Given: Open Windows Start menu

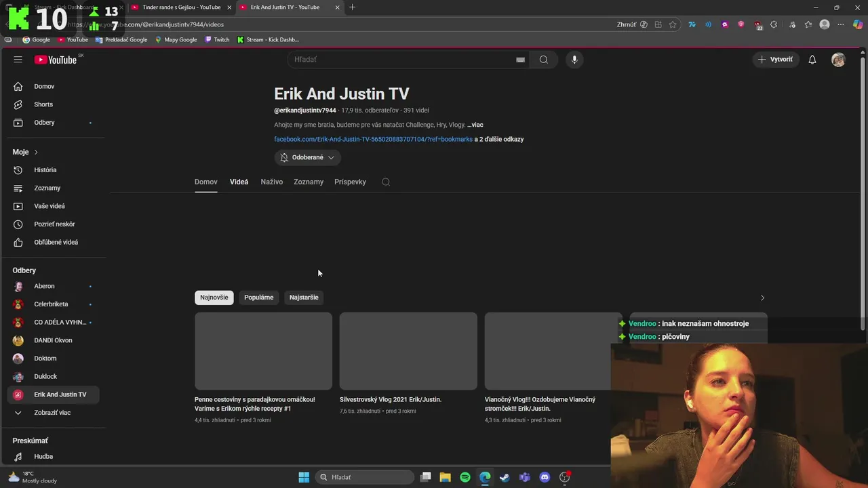Looking at the screenshot, I should (304, 477).
